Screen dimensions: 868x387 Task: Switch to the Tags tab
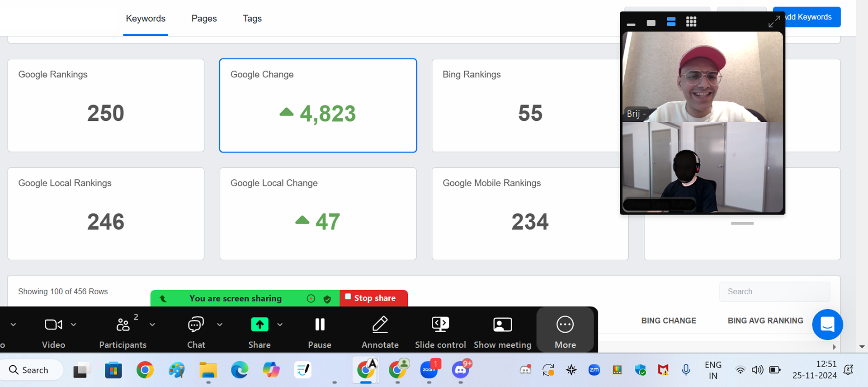click(x=252, y=19)
